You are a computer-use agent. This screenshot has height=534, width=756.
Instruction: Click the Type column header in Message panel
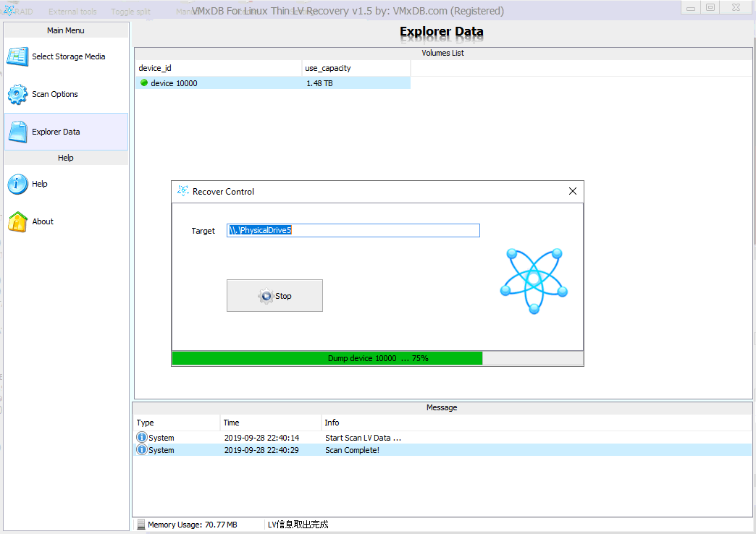(x=177, y=423)
